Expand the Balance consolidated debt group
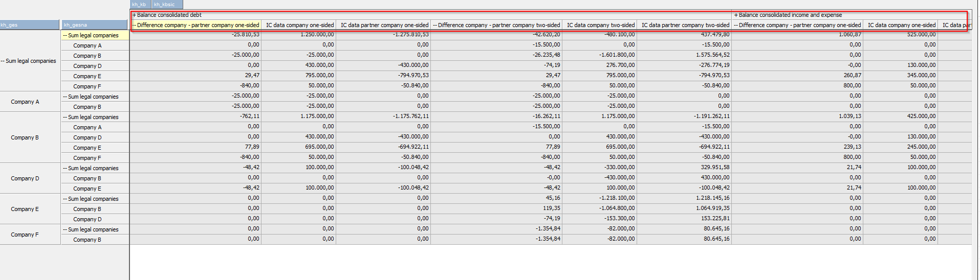Viewport: 980px width, 280px height. [x=135, y=15]
